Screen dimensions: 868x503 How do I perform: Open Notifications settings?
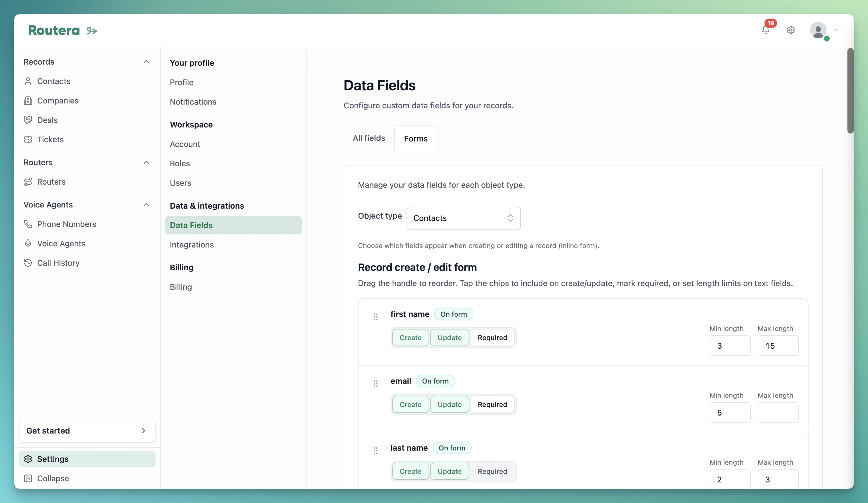tap(193, 101)
